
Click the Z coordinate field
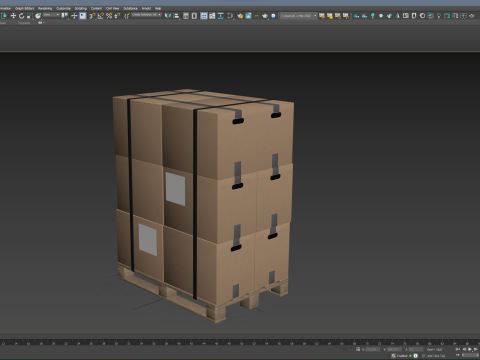[416, 349]
